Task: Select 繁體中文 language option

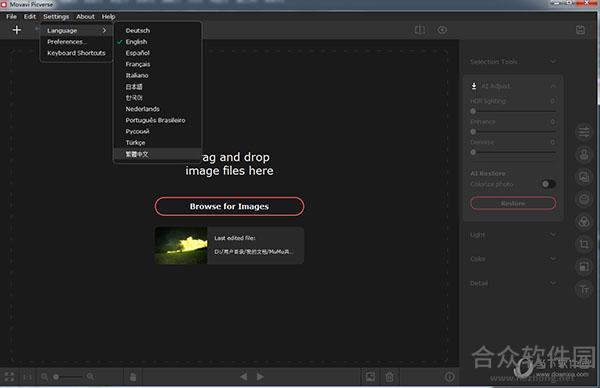Action: 157,154
